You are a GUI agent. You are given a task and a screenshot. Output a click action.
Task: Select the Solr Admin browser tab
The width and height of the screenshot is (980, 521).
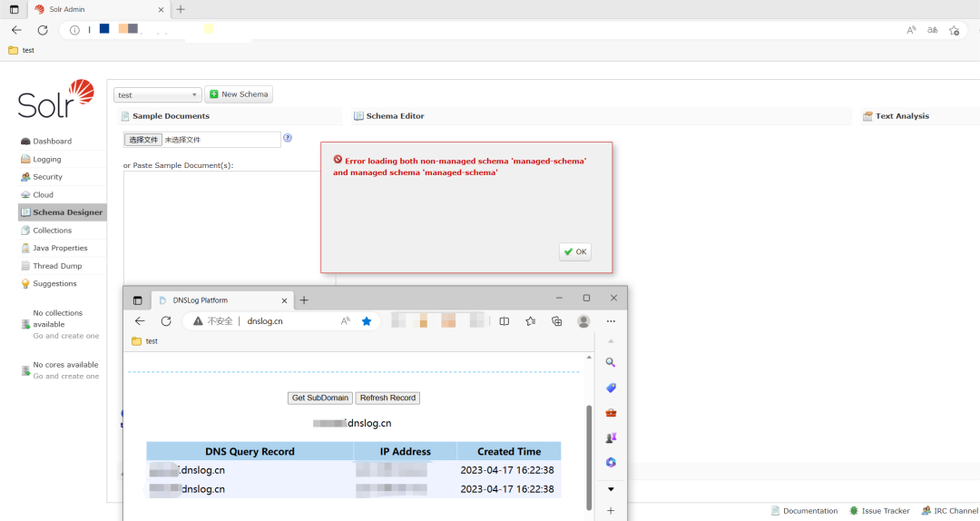(99, 9)
